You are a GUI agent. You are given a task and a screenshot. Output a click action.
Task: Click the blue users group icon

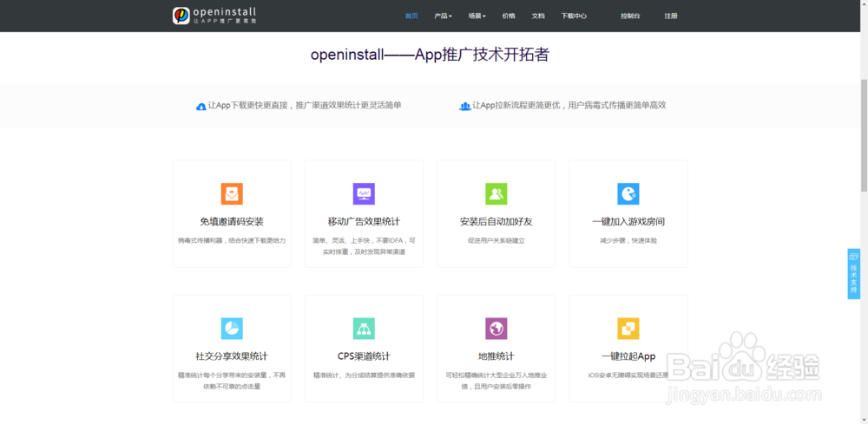[465, 106]
